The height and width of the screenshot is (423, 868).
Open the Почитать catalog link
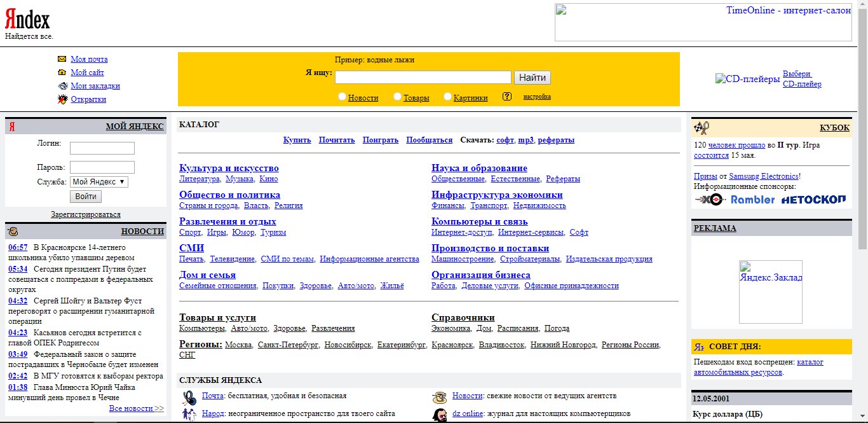(x=337, y=140)
